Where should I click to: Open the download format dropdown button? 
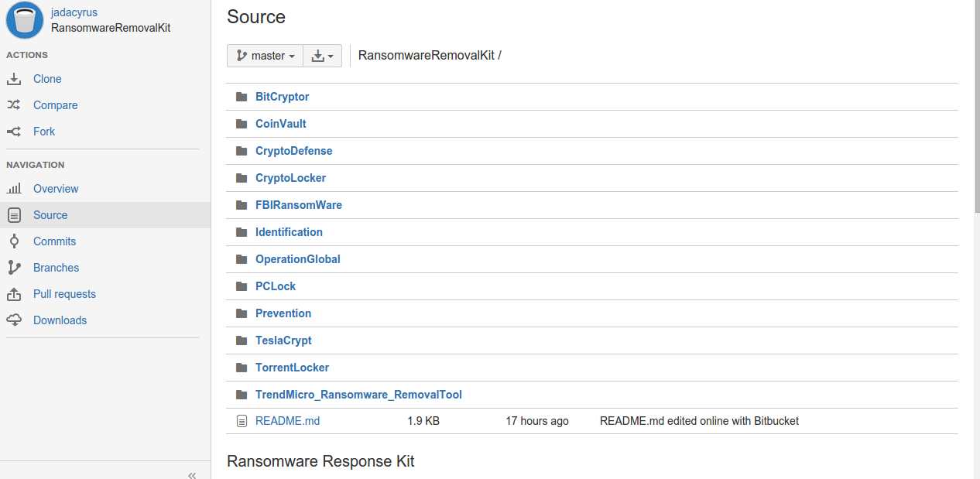click(x=322, y=56)
